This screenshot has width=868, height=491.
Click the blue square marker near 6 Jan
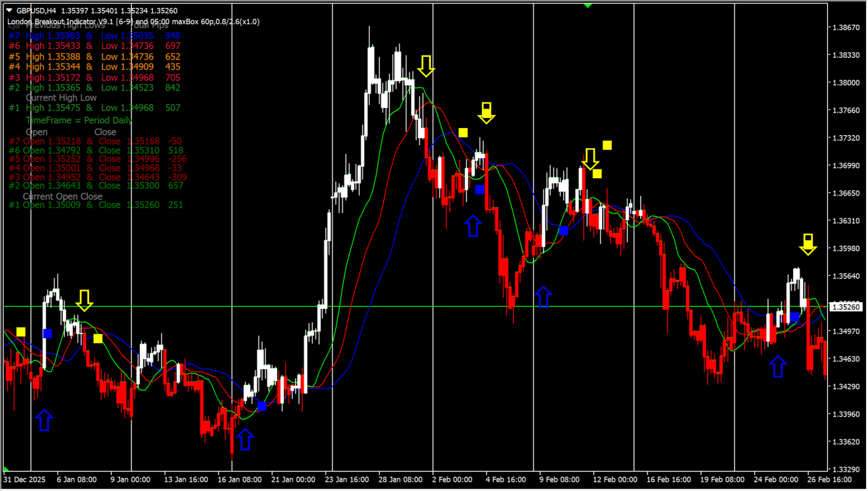[x=48, y=334]
